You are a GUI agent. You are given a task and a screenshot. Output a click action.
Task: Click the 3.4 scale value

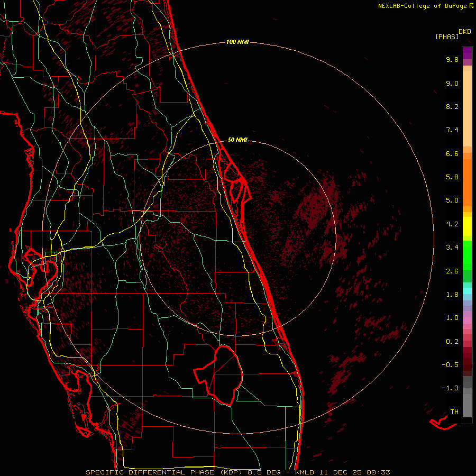pos(452,248)
